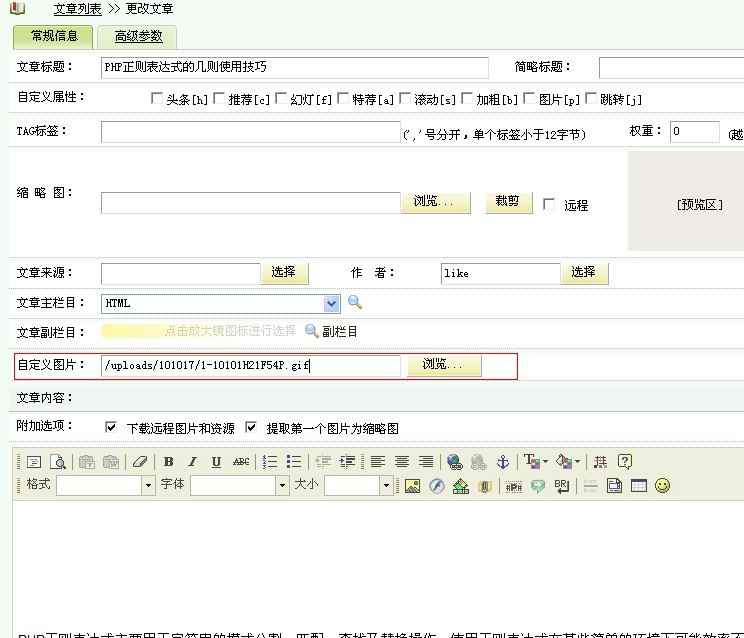Apply strikethrough ABC formatting
The image size is (744, 638).
pos(241,462)
